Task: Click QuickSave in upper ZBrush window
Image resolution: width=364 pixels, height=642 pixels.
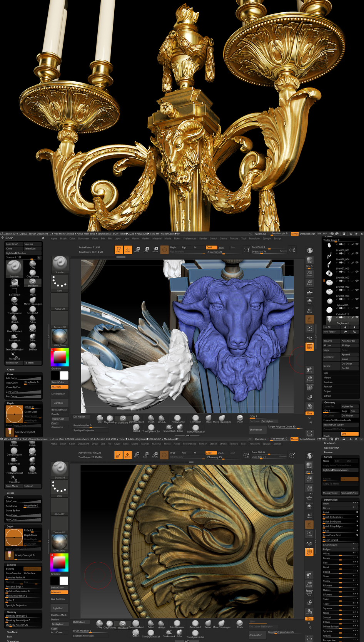Action: pyautogui.click(x=260, y=234)
